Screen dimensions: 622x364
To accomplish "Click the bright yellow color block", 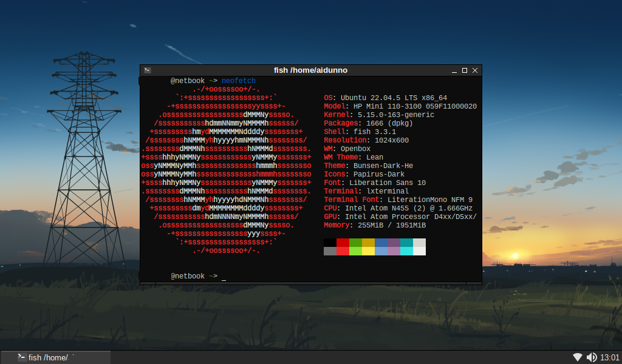I will 368,251.
